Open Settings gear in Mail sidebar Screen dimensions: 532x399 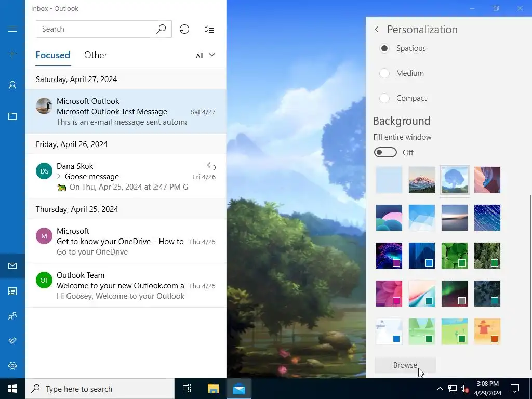12,366
